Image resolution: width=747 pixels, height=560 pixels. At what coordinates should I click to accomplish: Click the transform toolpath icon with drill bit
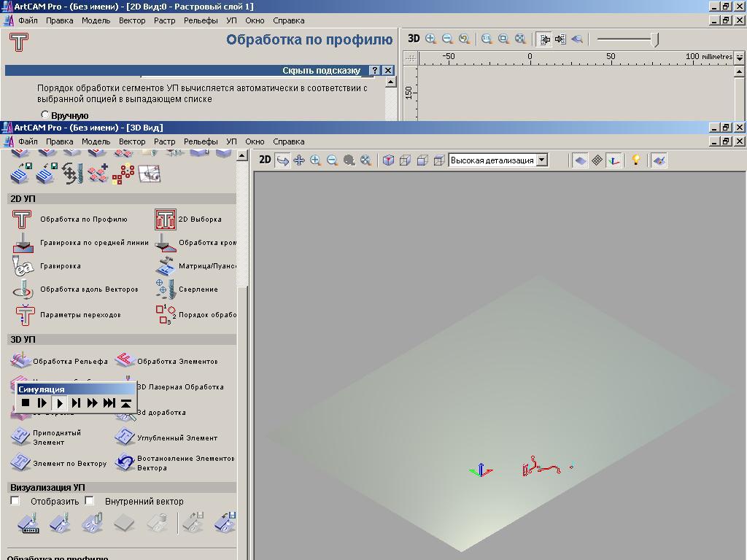click(72, 174)
